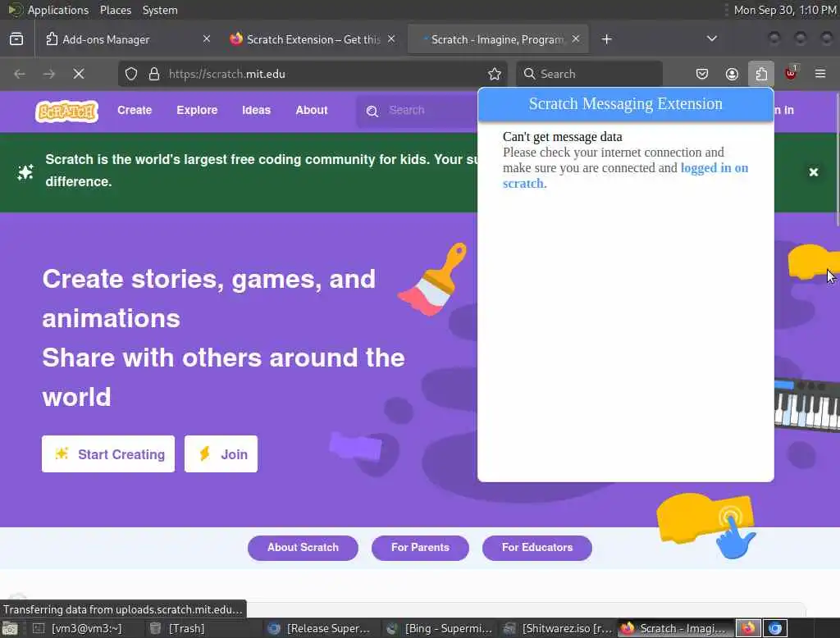Click the page vertical scrollbar

coord(838,158)
